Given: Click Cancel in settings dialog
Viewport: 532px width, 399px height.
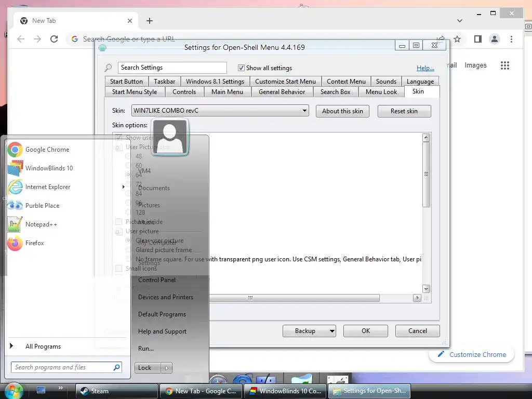Looking at the screenshot, I should pos(417,331).
